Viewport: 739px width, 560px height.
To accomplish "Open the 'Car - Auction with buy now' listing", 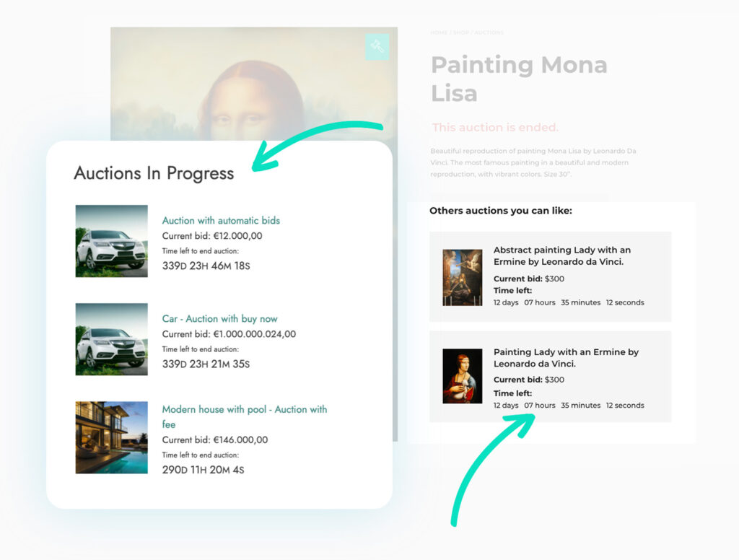I will pos(219,318).
